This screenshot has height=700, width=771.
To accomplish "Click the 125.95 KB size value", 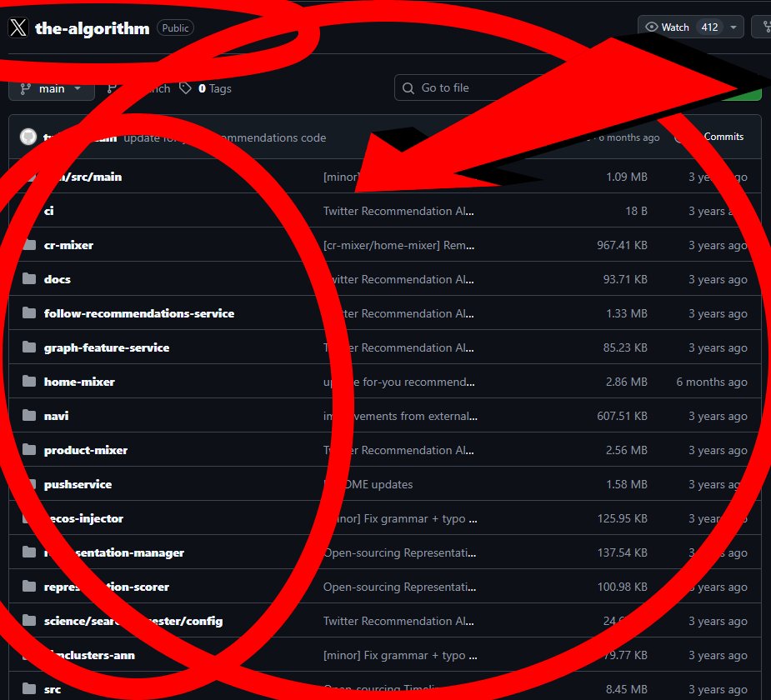I will pyautogui.click(x=622, y=518).
